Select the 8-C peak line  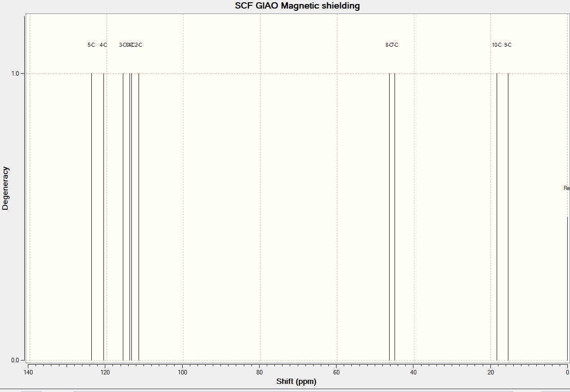[x=389, y=216]
